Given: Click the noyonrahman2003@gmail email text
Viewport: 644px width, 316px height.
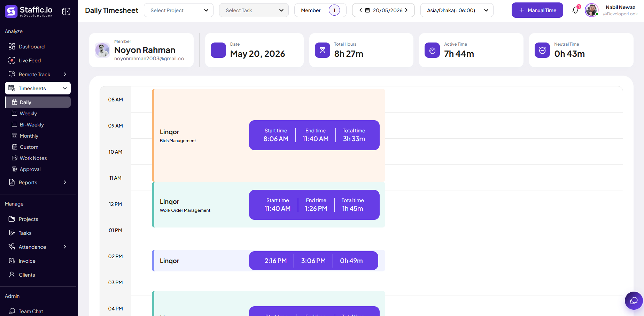Looking at the screenshot, I should pos(151,59).
